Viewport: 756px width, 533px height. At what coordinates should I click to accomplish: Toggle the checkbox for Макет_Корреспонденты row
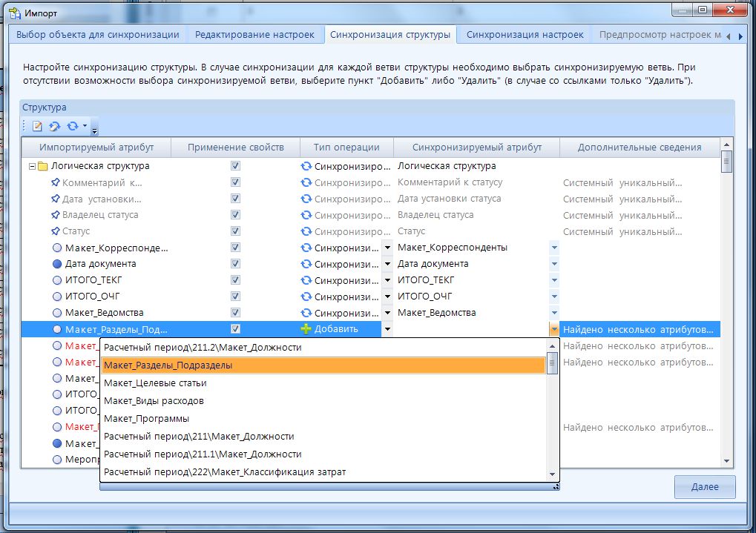pos(235,248)
